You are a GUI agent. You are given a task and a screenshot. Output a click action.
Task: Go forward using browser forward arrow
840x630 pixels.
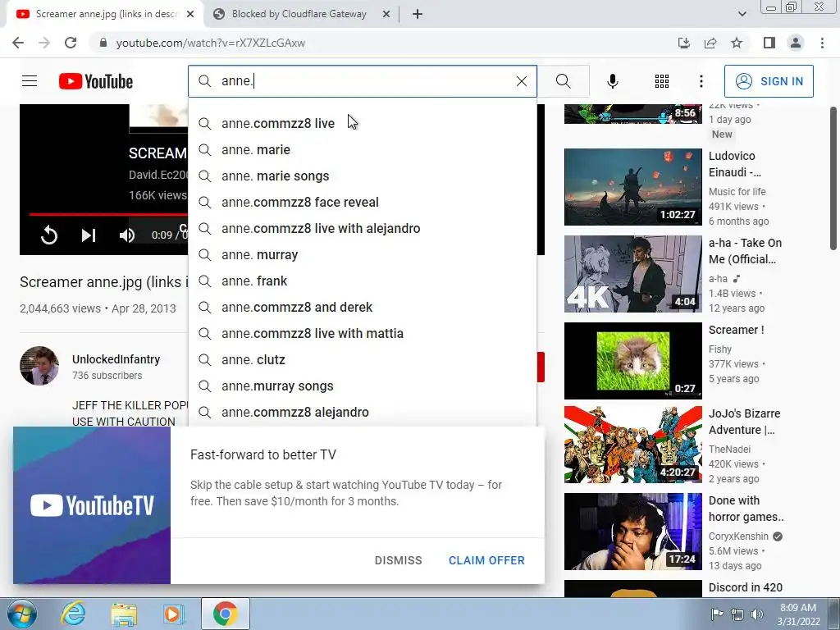[44, 43]
